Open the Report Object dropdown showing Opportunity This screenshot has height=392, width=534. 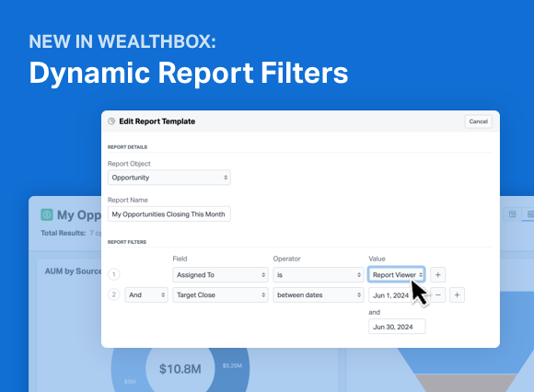(168, 178)
